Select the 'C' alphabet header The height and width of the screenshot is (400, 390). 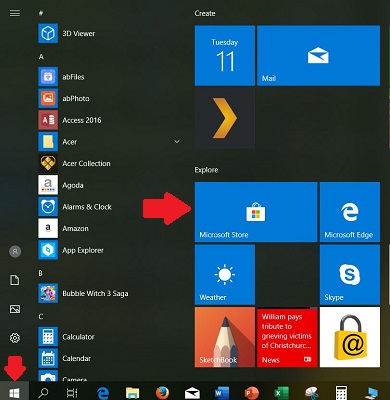[41, 317]
